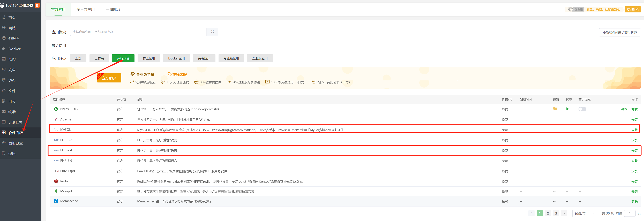Click the Nginx green running status icon

[x=567, y=109]
